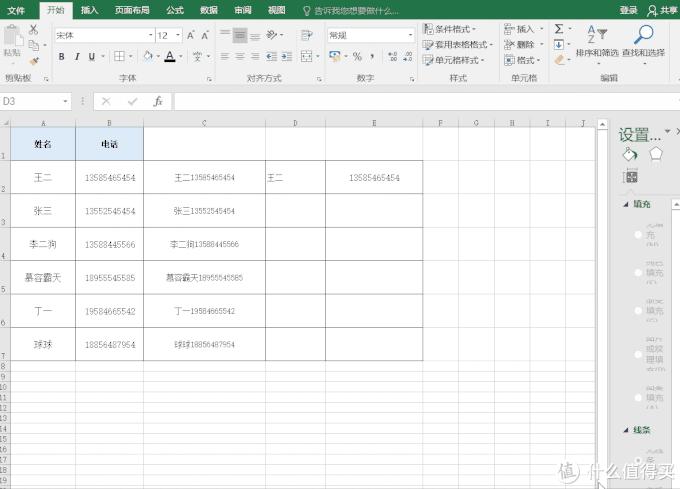Image resolution: width=680 pixels, height=489 pixels.
Task: Click the Align Left icon
Action: pyautogui.click(x=225, y=56)
